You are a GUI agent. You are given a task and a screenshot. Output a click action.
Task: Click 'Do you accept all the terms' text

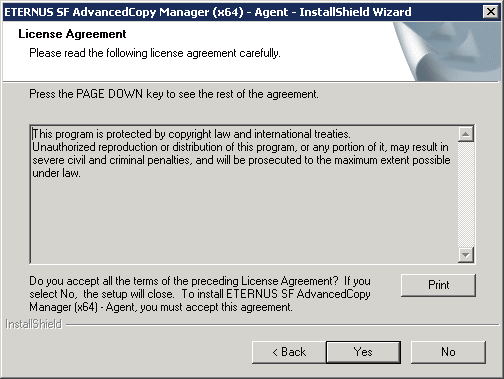200,294
